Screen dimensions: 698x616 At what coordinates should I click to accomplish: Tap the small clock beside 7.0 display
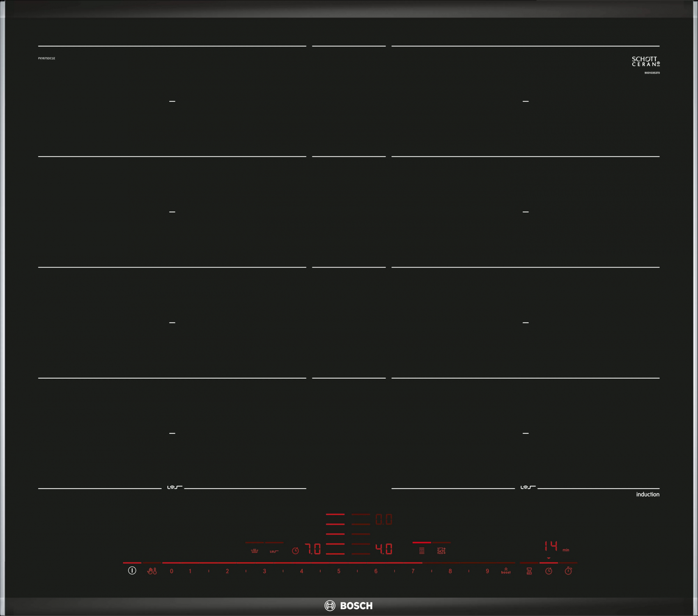click(295, 551)
